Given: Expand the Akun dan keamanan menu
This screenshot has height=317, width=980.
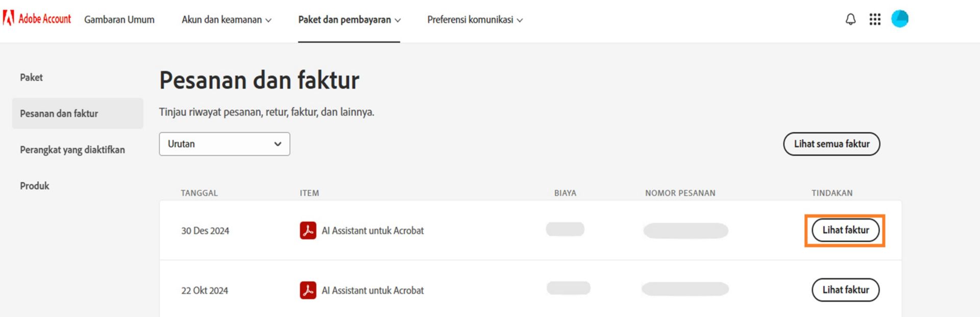Looking at the screenshot, I should [x=226, y=20].
